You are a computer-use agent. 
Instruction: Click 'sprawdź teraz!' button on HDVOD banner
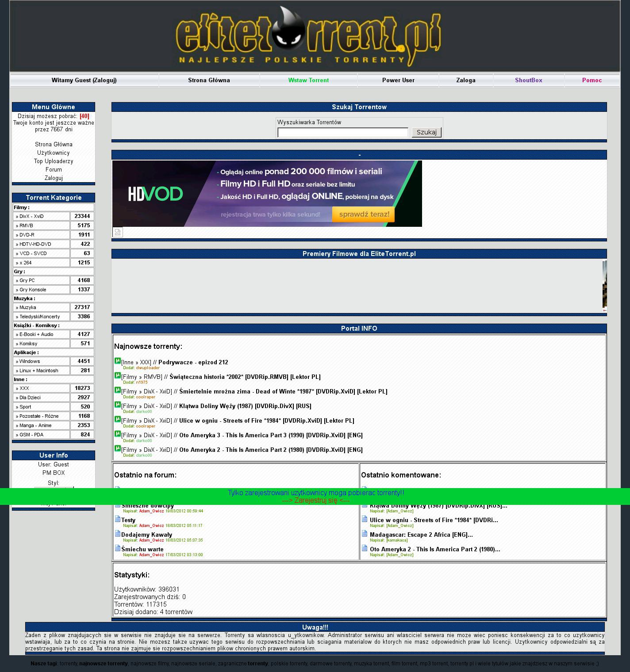click(364, 215)
